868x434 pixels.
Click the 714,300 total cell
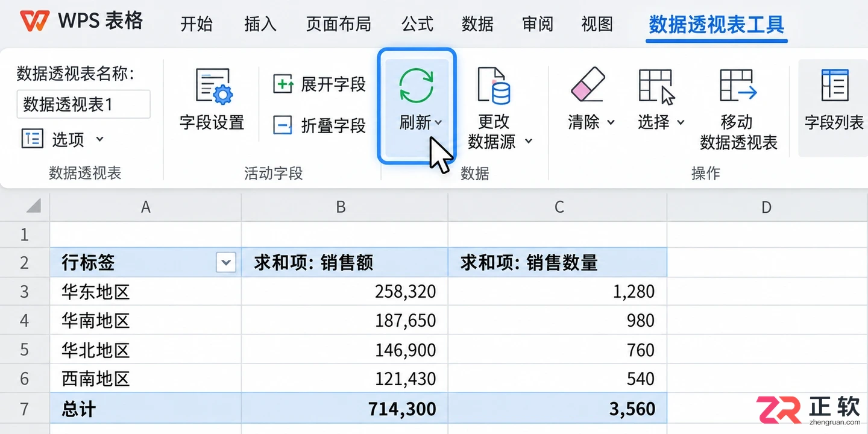[344, 409]
